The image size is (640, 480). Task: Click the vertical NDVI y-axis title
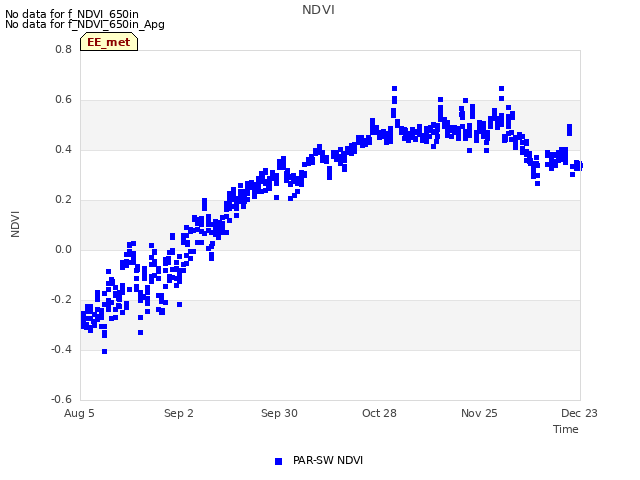point(15,224)
